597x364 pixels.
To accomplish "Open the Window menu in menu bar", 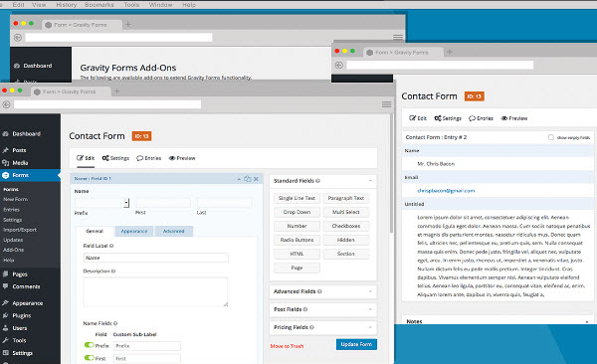I will click(x=160, y=5).
